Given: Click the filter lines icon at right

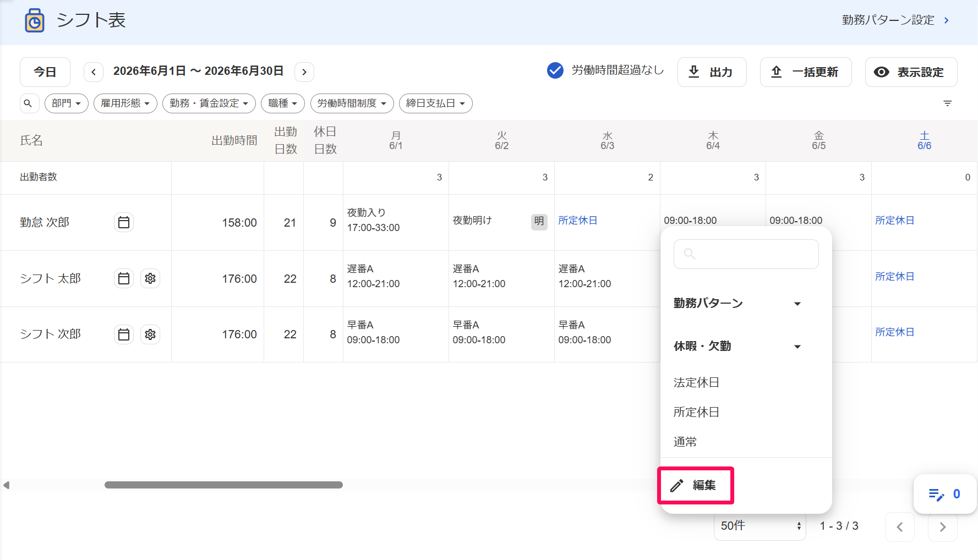Looking at the screenshot, I should coord(947,103).
